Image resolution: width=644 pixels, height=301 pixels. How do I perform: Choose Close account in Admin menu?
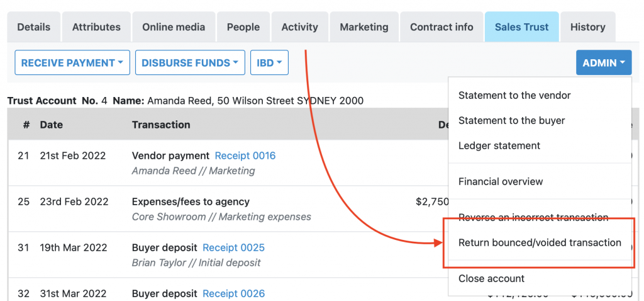click(491, 279)
